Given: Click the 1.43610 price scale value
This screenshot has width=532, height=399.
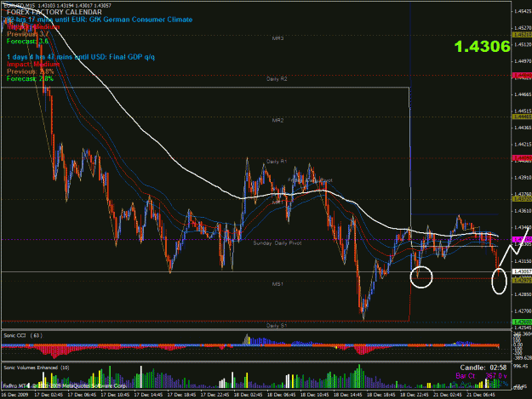Looking at the screenshot, I should 523,211.
